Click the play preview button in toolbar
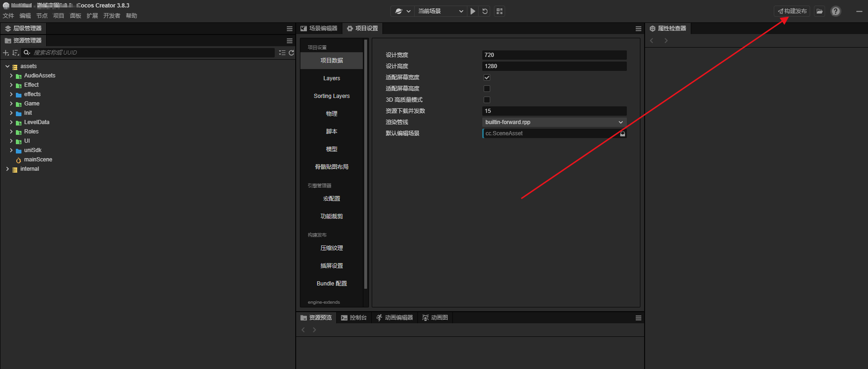The width and height of the screenshot is (868, 369). (x=473, y=11)
